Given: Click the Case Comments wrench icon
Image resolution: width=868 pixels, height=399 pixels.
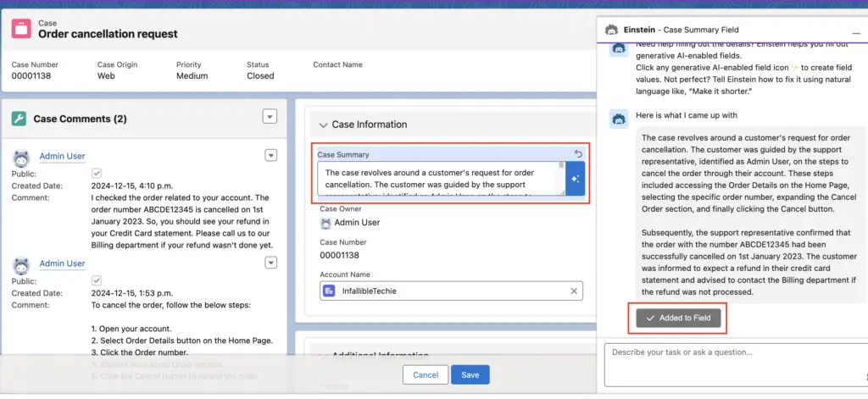Looking at the screenshot, I should tap(19, 119).
